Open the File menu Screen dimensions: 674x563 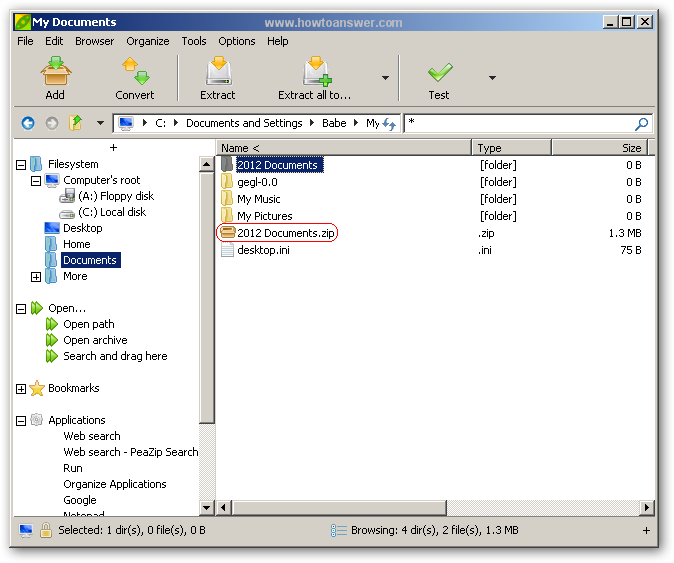[25, 41]
